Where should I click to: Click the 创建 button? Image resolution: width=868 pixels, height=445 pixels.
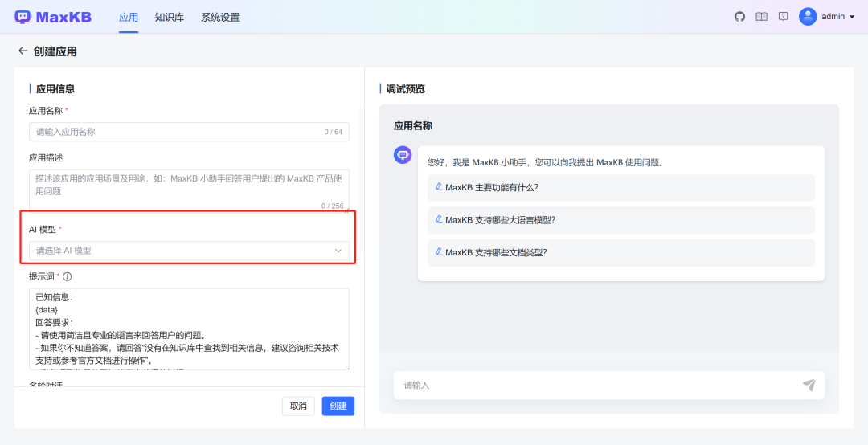point(338,406)
